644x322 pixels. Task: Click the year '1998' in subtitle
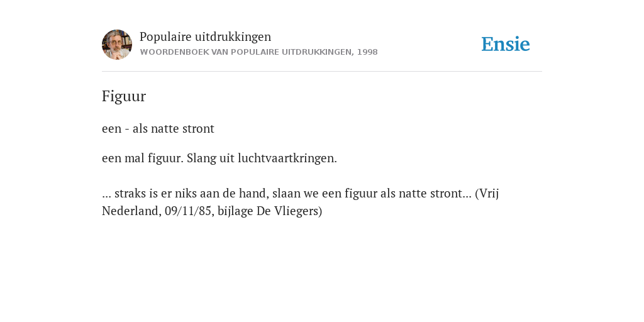[367, 52]
